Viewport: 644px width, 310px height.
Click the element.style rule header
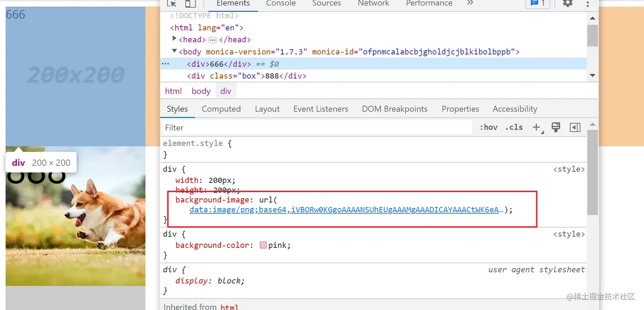click(197, 144)
